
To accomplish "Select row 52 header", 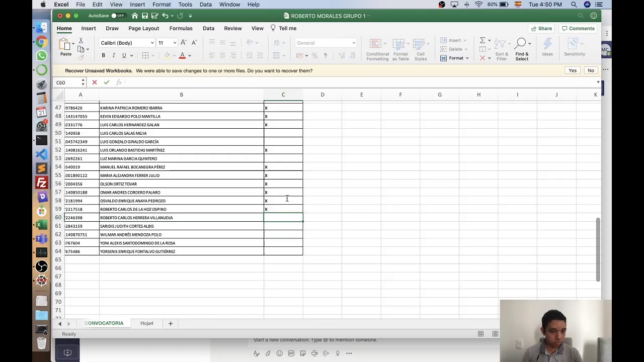I will click(x=58, y=150).
